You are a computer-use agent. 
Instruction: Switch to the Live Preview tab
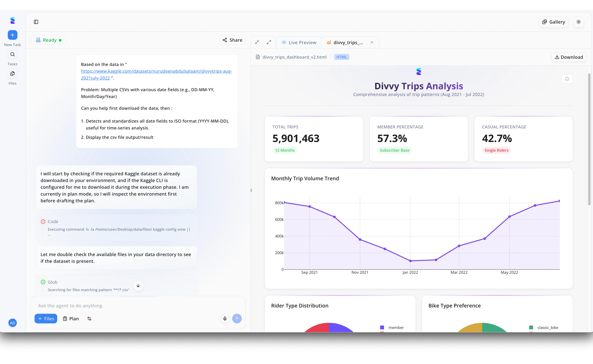click(x=299, y=42)
